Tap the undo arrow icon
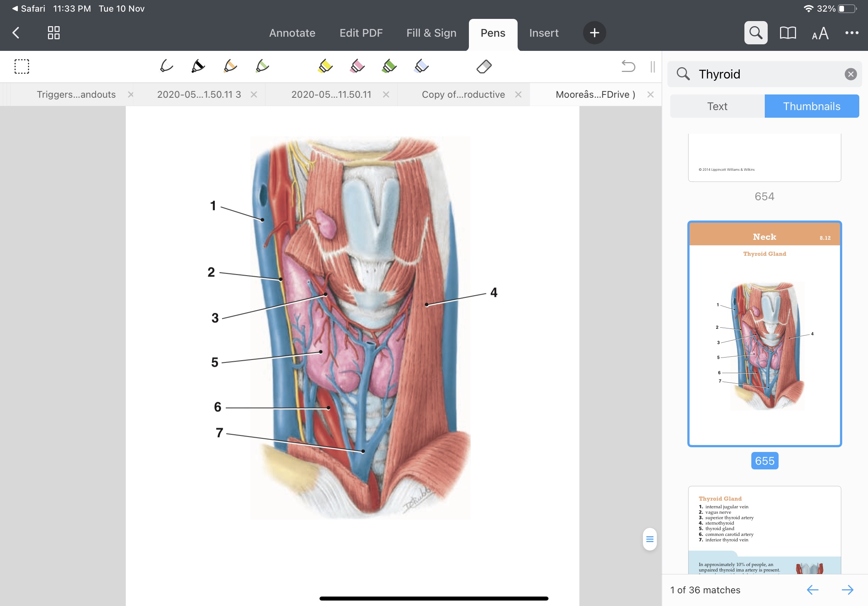 [628, 66]
